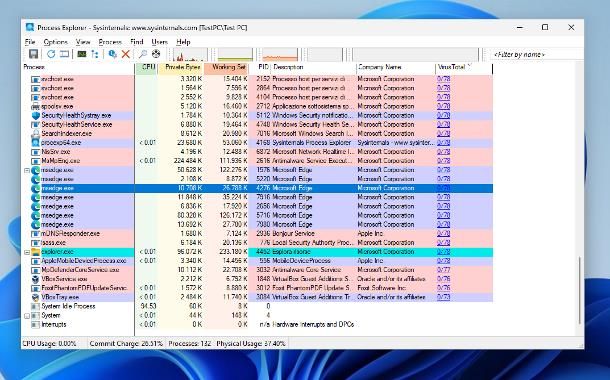The width and height of the screenshot is (610, 380).
Task: Click the Interrupts row icon
Action: [x=36, y=324]
